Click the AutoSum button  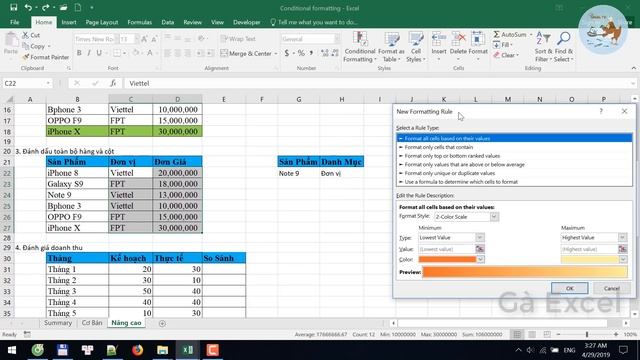point(510,35)
